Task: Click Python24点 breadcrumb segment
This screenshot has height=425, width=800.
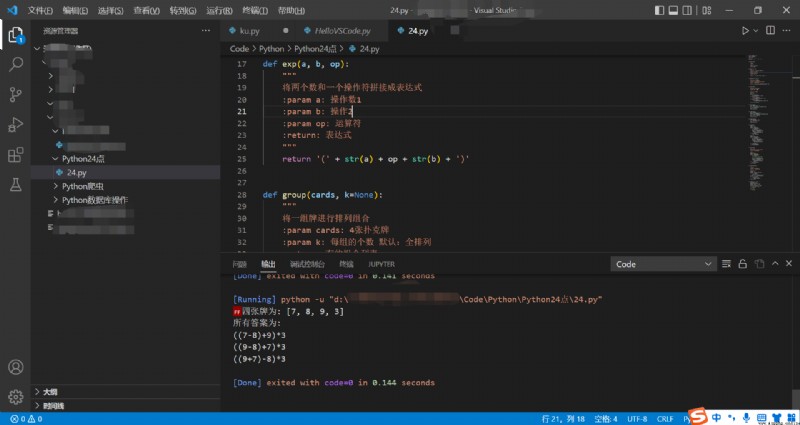Action: (316, 48)
